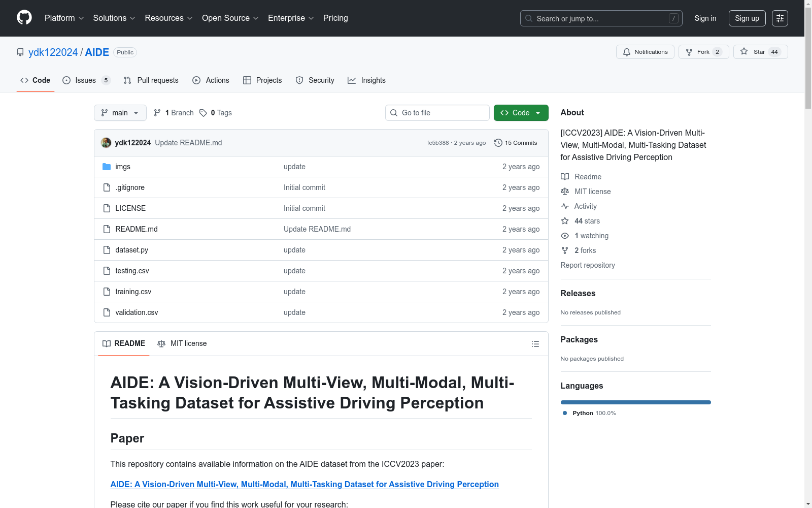Click the training.csv file icon
This screenshot has height=508, width=812.
point(107,292)
